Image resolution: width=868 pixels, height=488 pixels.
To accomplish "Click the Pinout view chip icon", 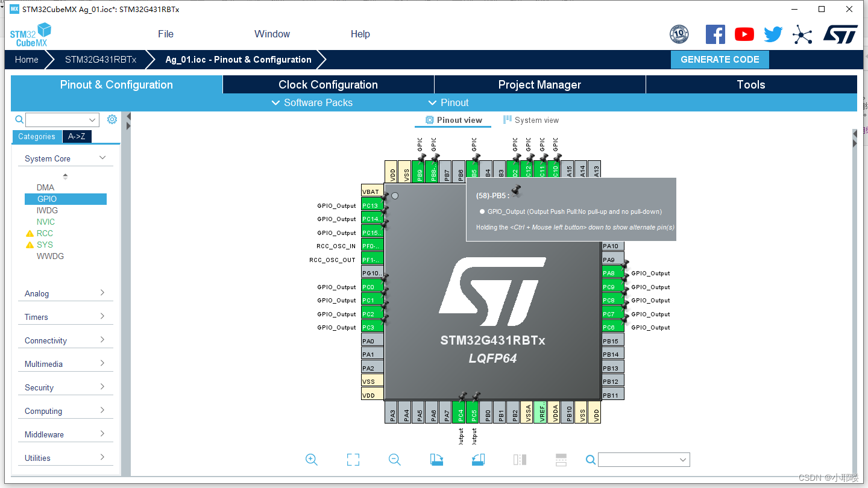I will 430,120.
